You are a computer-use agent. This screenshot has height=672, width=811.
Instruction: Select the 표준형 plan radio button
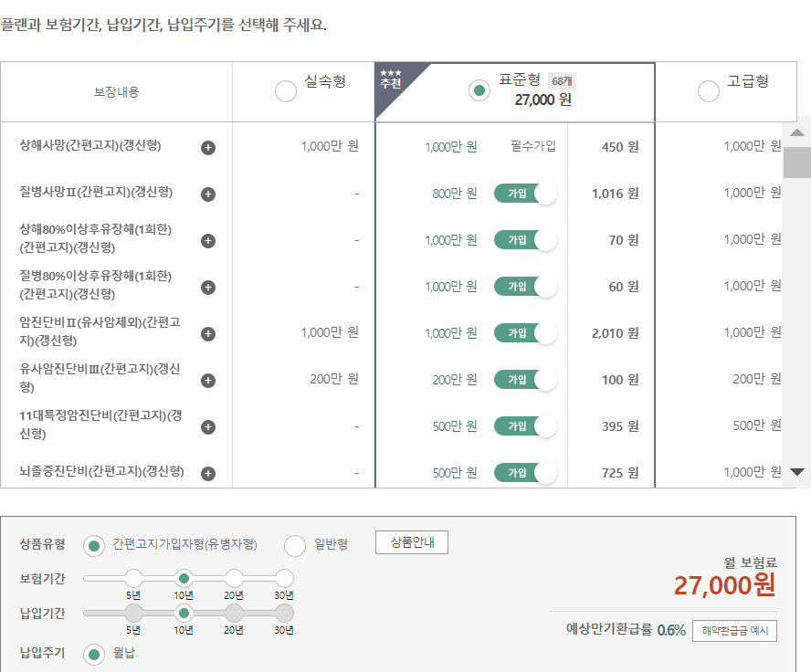point(479,90)
